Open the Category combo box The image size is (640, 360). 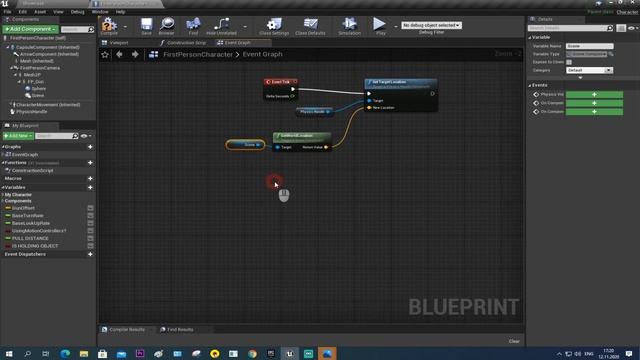pos(589,70)
